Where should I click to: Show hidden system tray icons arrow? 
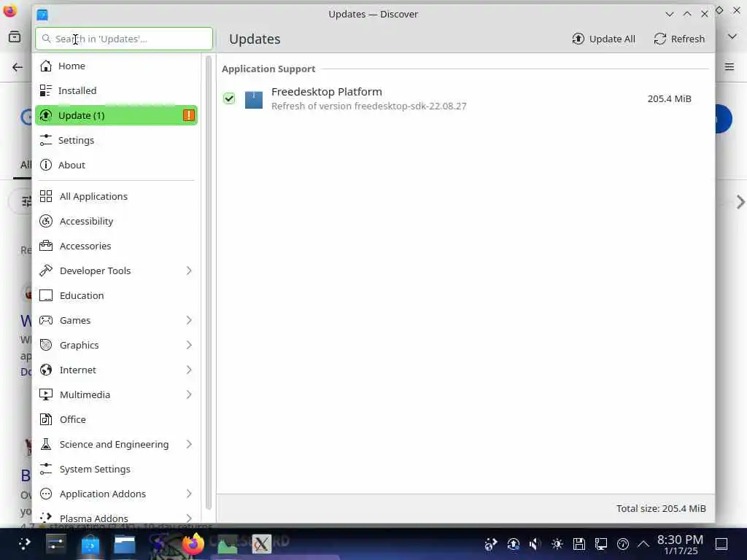[x=643, y=544]
